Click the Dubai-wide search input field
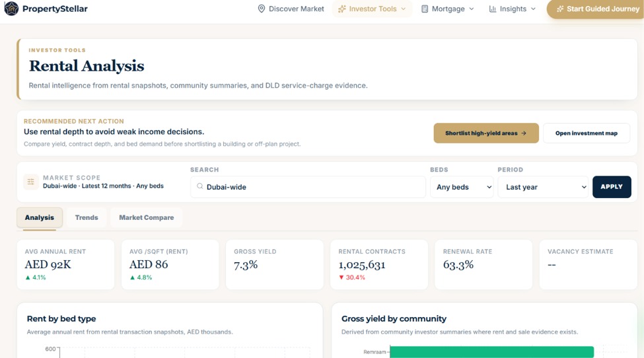This screenshot has height=358, width=644. [x=308, y=187]
